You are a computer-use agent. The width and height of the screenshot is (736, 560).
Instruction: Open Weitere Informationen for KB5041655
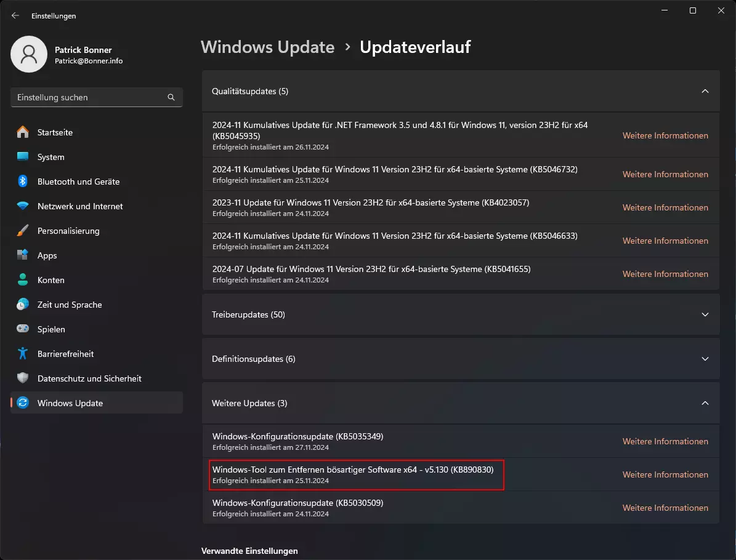point(665,274)
